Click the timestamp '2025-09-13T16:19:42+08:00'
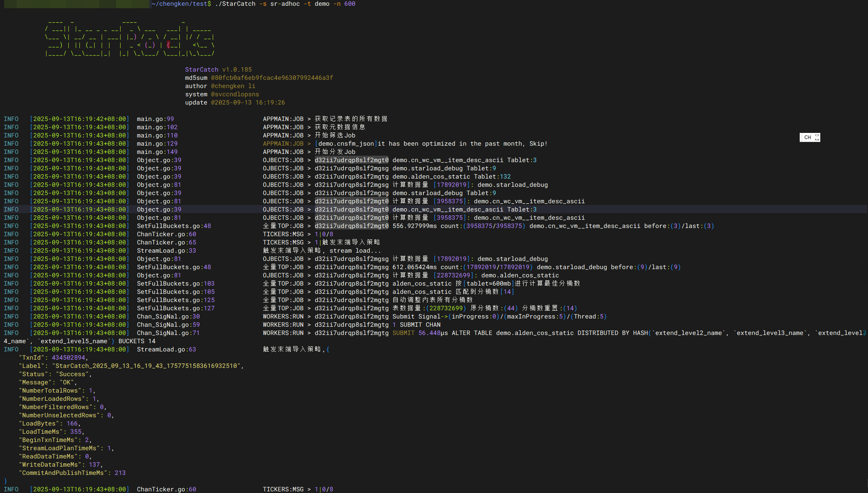The height and width of the screenshot is (493, 868). point(79,119)
